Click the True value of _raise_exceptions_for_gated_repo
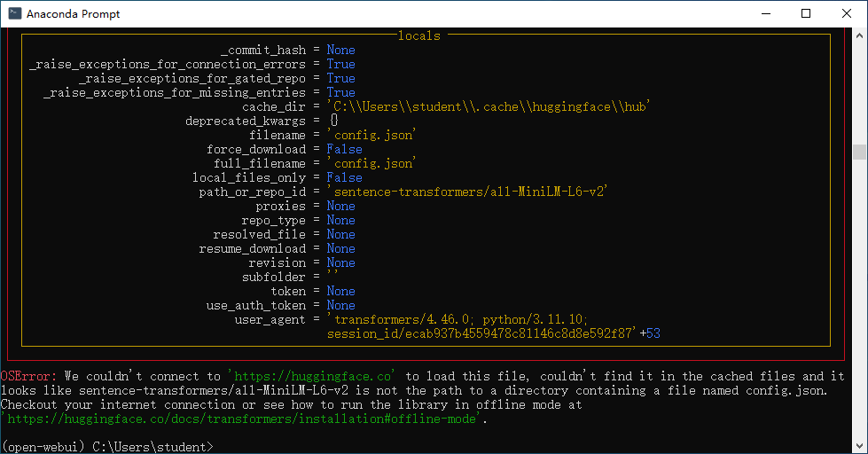868x454 pixels. click(x=340, y=78)
